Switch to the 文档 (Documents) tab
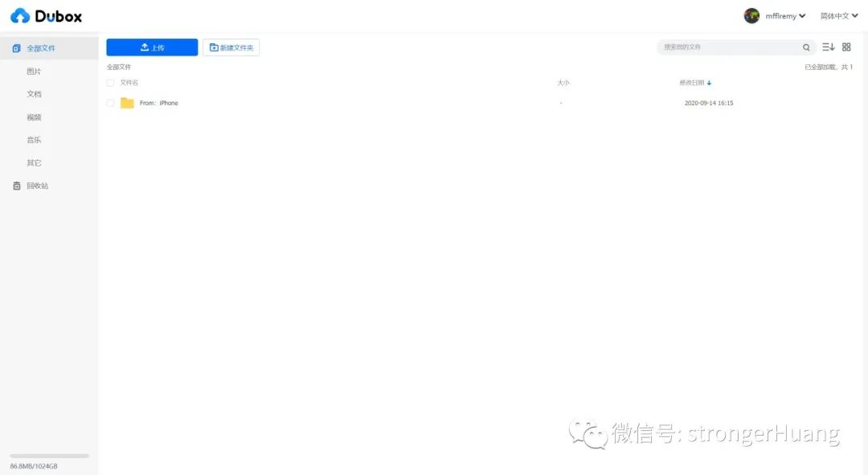The height and width of the screenshot is (475, 868). pos(34,93)
